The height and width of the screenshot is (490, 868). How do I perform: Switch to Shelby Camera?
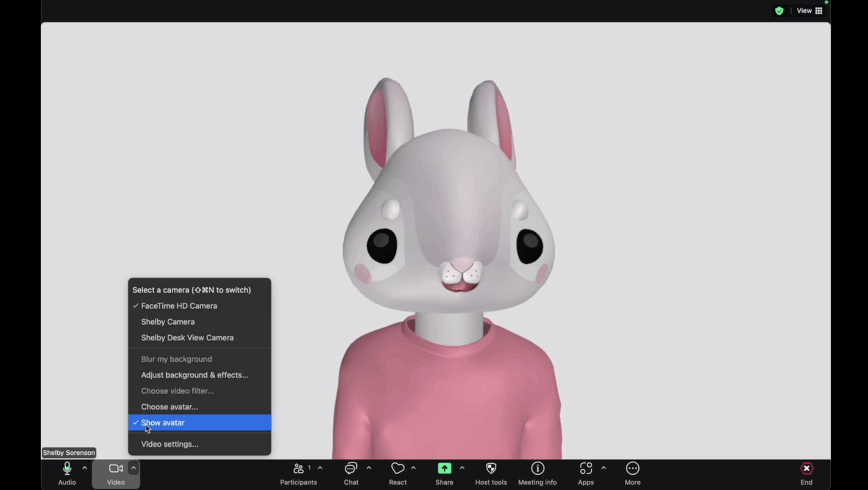pyautogui.click(x=168, y=322)
